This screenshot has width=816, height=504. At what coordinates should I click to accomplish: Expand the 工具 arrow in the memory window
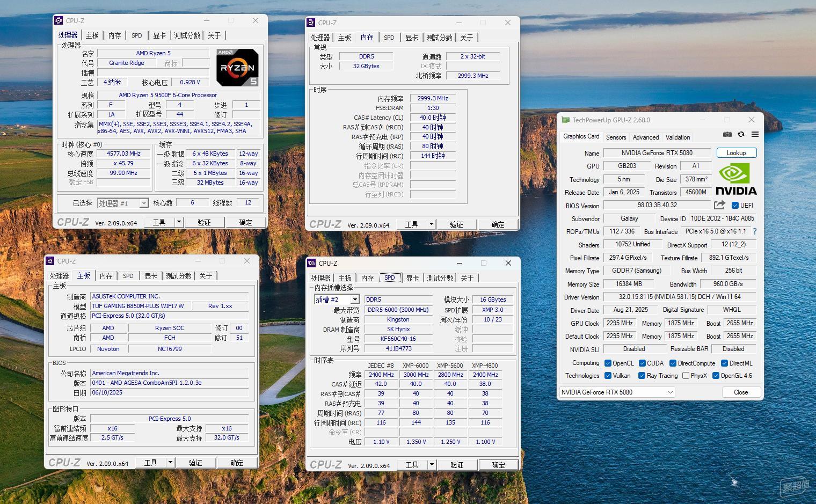pos(431,224)
